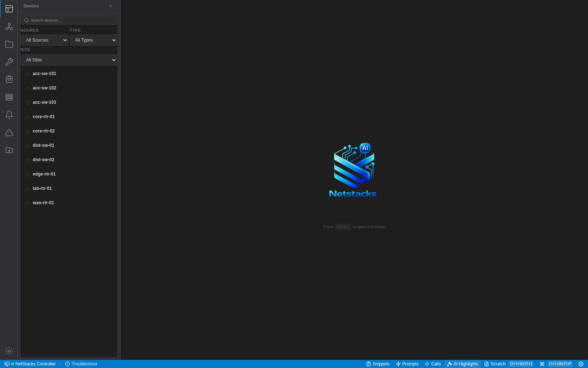Click the blue pin icon in Devices header

pos(111,6)
